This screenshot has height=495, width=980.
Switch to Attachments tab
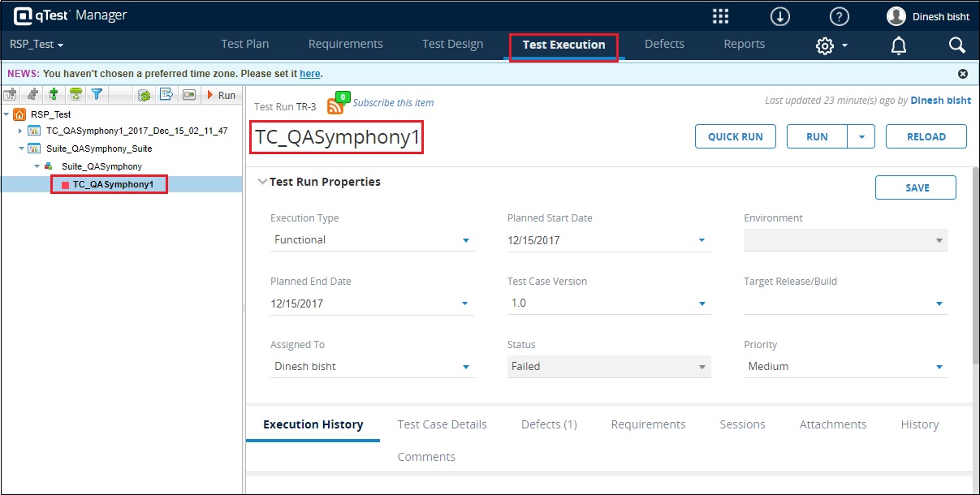pos(833,424)
